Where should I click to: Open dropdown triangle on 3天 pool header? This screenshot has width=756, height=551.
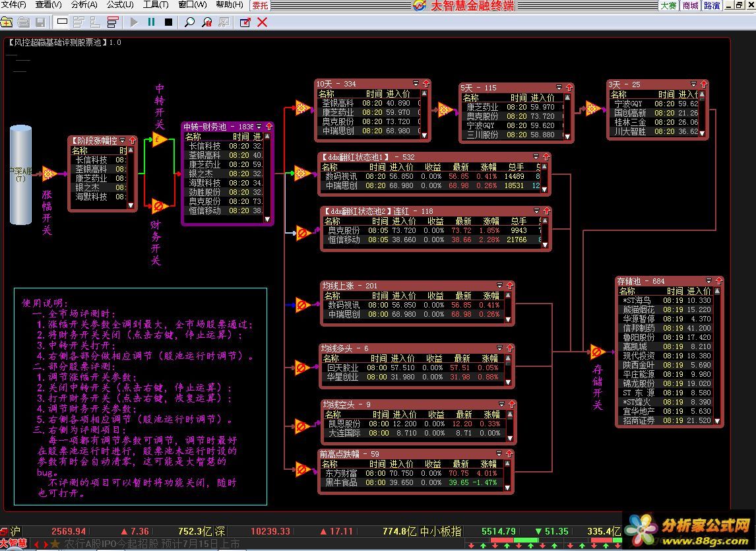[x=693, y=84]
